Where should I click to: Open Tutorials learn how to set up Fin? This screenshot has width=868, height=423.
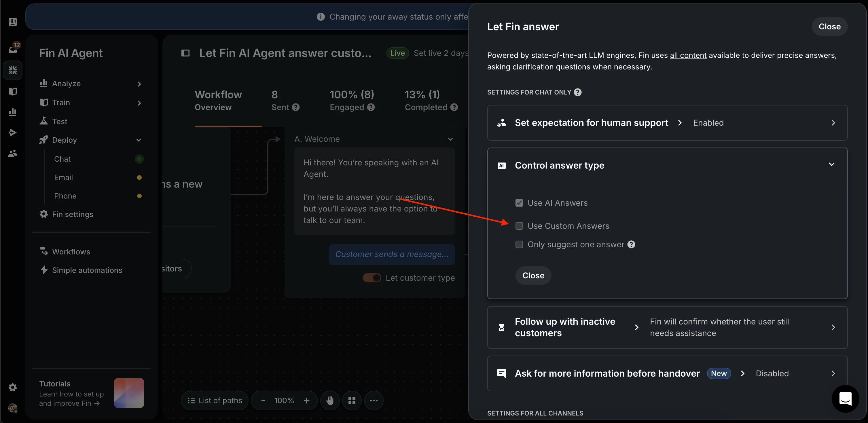point(72,393)
